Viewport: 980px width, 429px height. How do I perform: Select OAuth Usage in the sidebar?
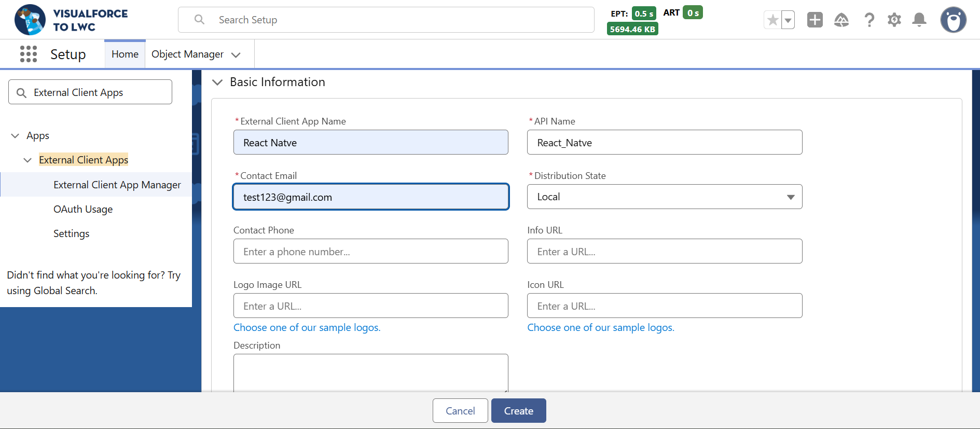[x=83, y=210]
